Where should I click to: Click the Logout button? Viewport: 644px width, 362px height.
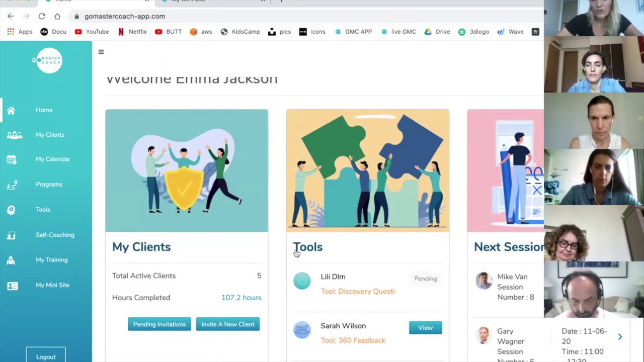pyautogui.click(x=46, y=356)
